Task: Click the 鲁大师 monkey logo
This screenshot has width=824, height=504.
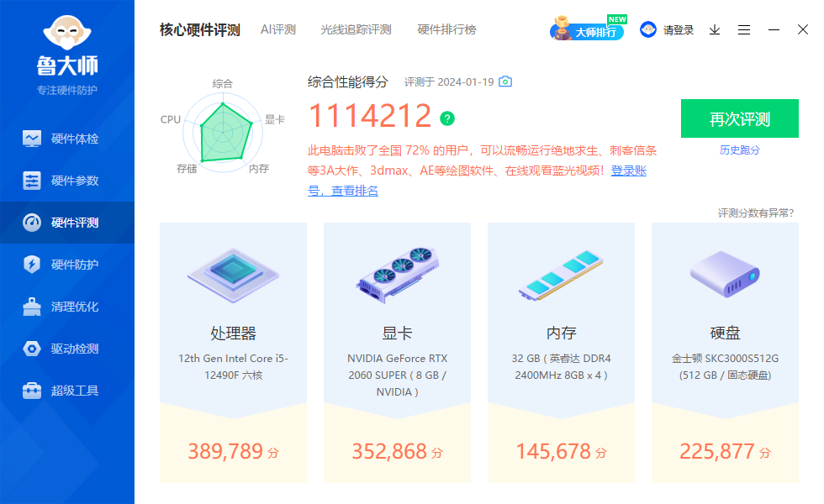Action: click(66, 33)
